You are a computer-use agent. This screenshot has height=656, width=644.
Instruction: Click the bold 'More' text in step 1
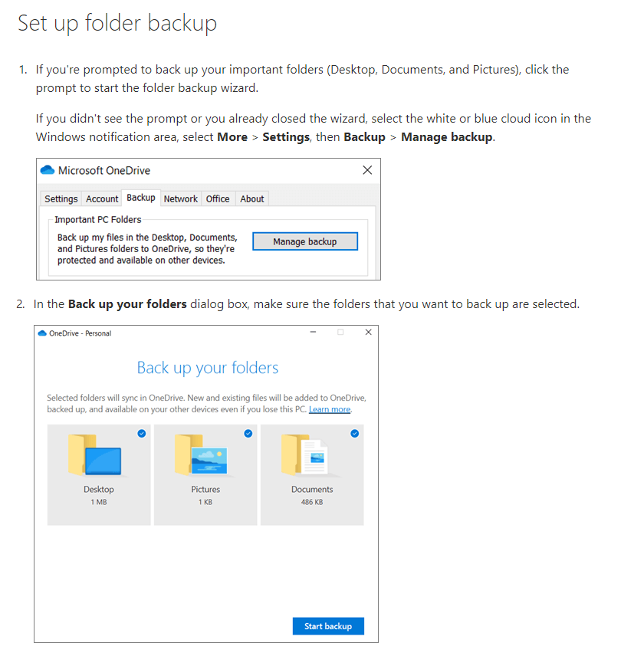click(x=232, y=137)
